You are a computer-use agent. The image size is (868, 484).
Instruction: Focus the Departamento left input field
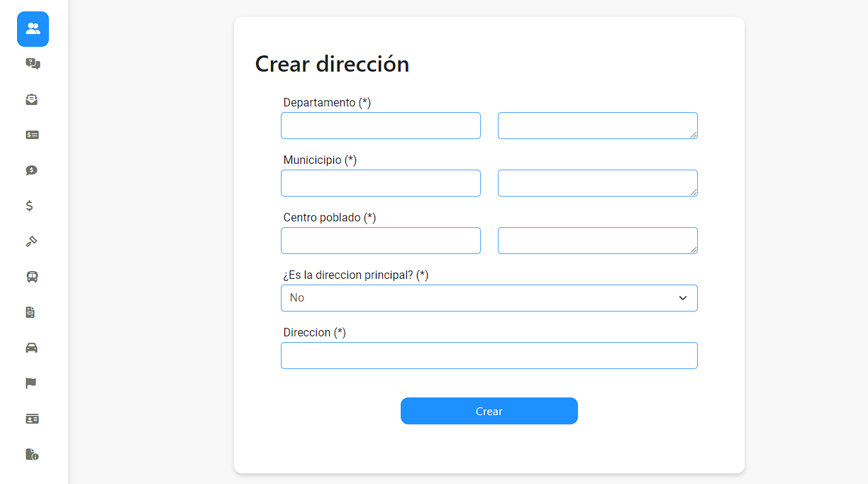click(381, 126)
